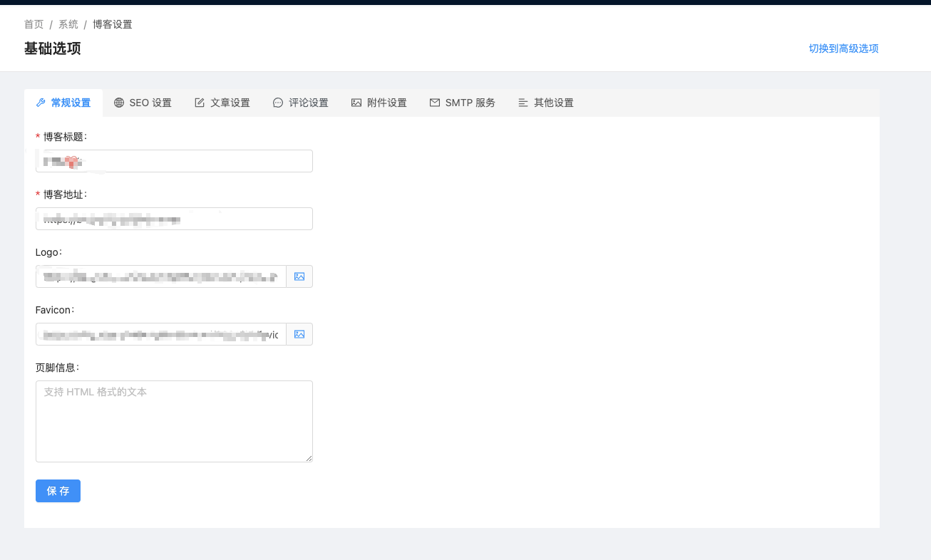Click the 页脚信息 textarea resize handle
Image resolution: width=931 pixels, height=560 pixels.
point(309,458)
